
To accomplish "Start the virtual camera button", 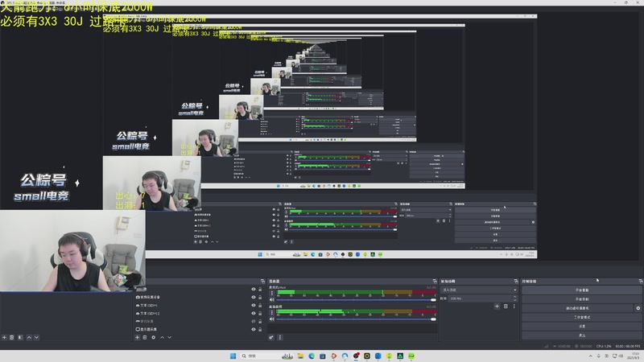I will 577,308.
